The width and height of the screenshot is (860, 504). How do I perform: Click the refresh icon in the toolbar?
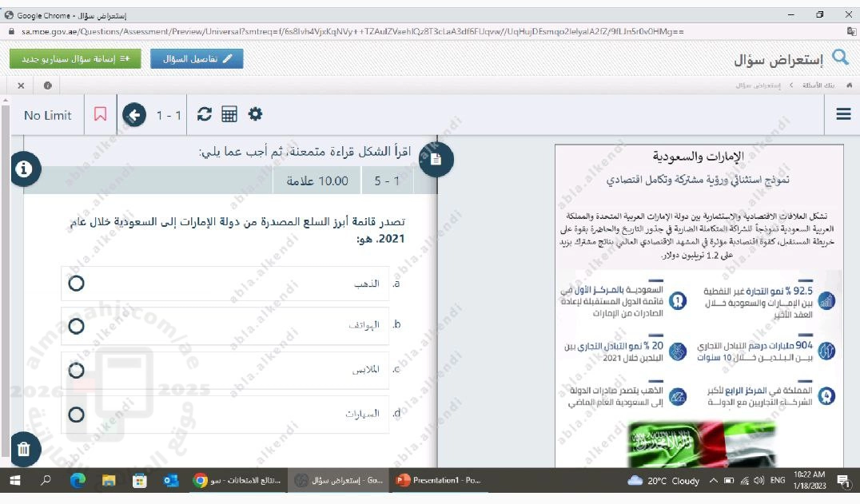point(205,114)
